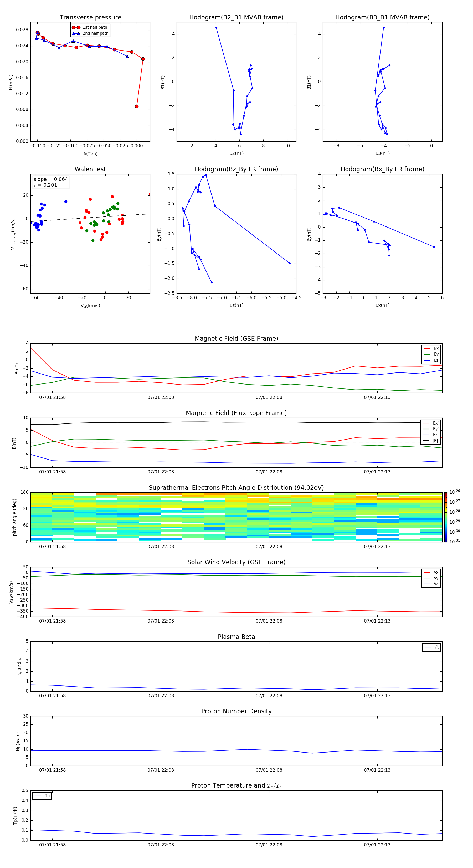Click the 'Hodogram(B3_B1 MVAB frame)' title
The image size is (473, 868).
point(382,17)
